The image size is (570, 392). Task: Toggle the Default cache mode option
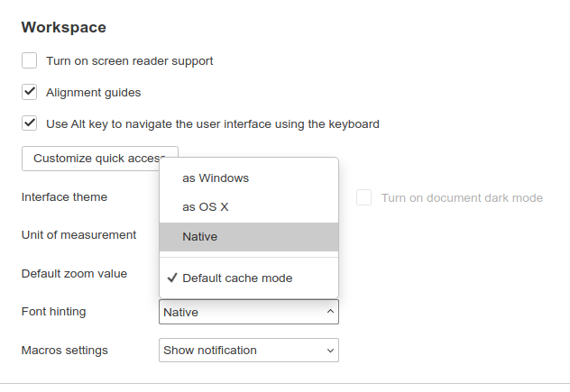pyautogui.click(x=237, y=278)
